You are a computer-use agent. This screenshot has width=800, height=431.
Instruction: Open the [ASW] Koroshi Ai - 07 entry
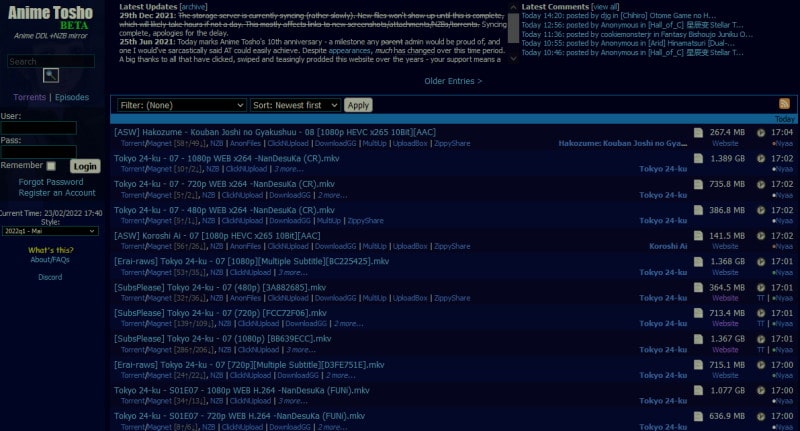[217, 236]
